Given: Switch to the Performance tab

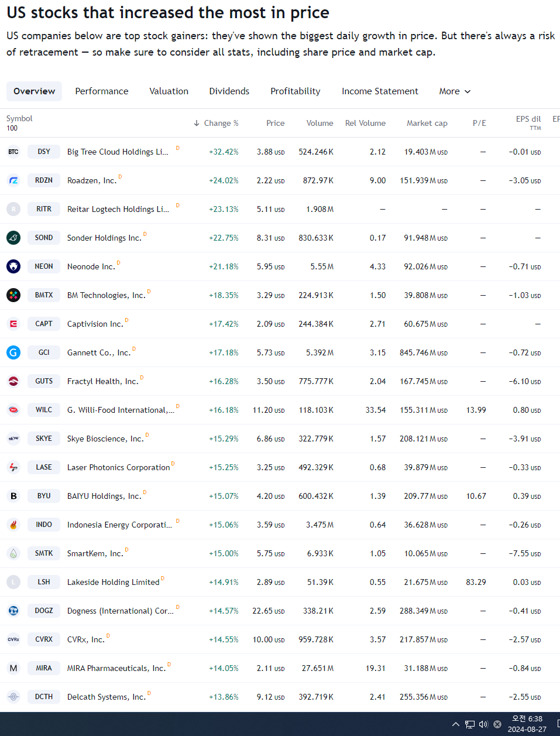Looking at the screenshot, I should pos(102,91).
